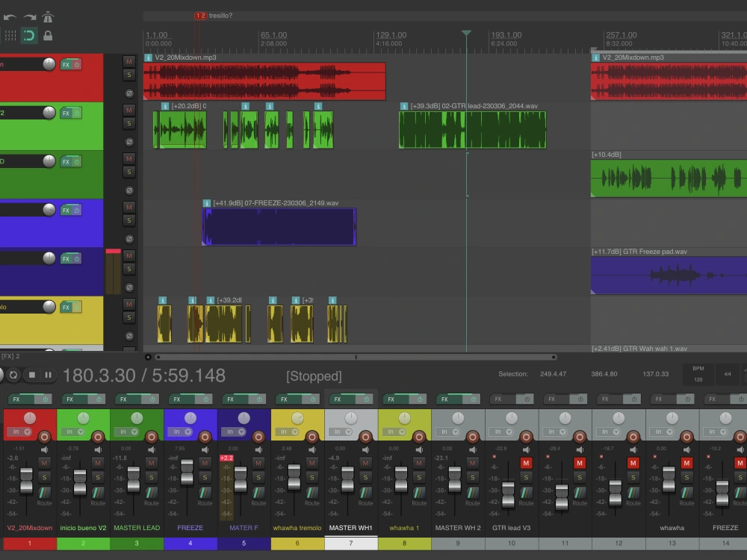Arm record on whawha tremolo mixer channel
Viewport: 747px width, 560px height.
coord(312,437)
